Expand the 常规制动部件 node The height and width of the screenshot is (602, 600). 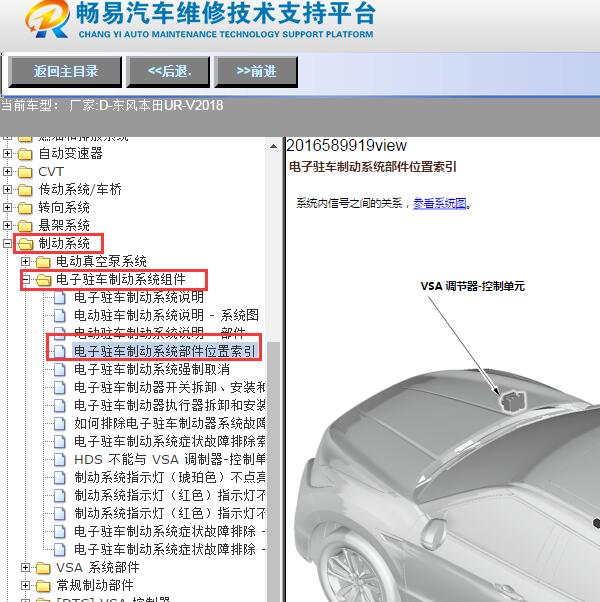(x=25, y=585)
